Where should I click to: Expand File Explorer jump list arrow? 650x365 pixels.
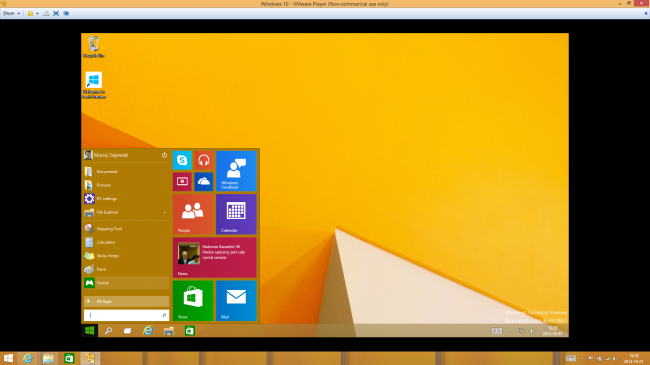(165, 212)
